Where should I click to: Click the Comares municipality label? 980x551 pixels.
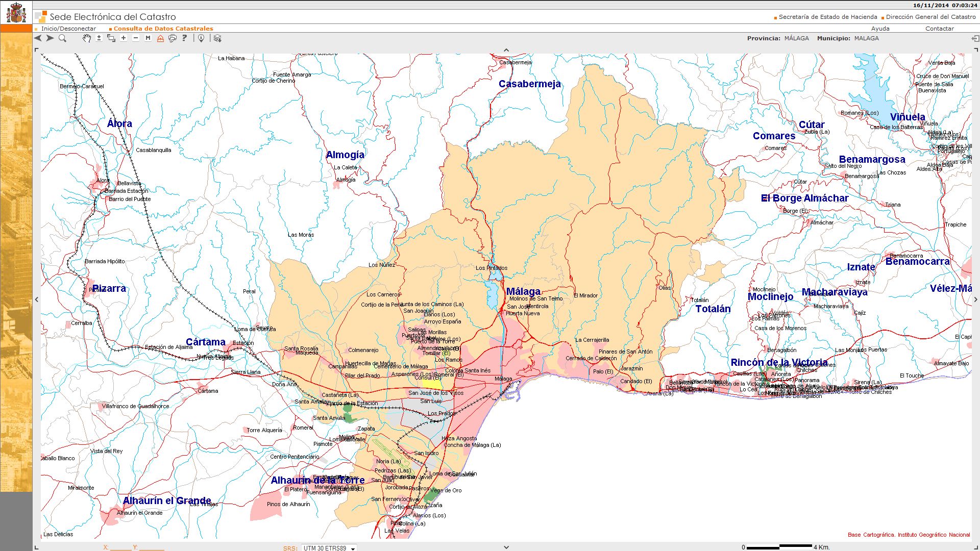pos(774,136)
